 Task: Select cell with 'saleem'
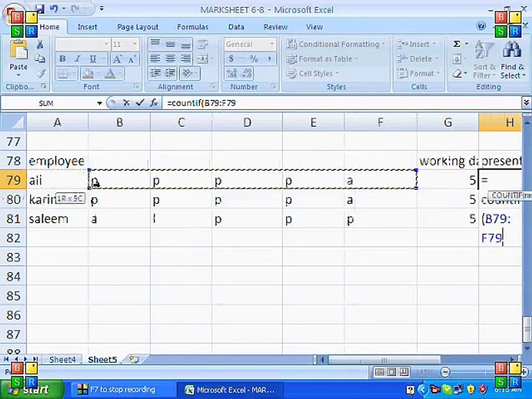pyautogui.click(x=57, y=219)
